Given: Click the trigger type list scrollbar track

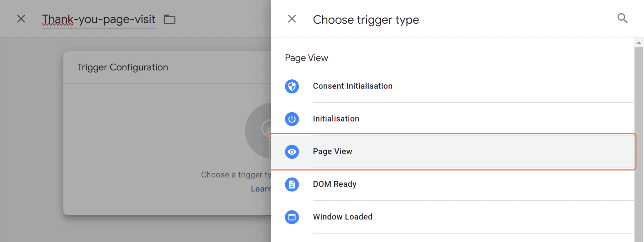Looking at the screenshot, I should point(639,145).
